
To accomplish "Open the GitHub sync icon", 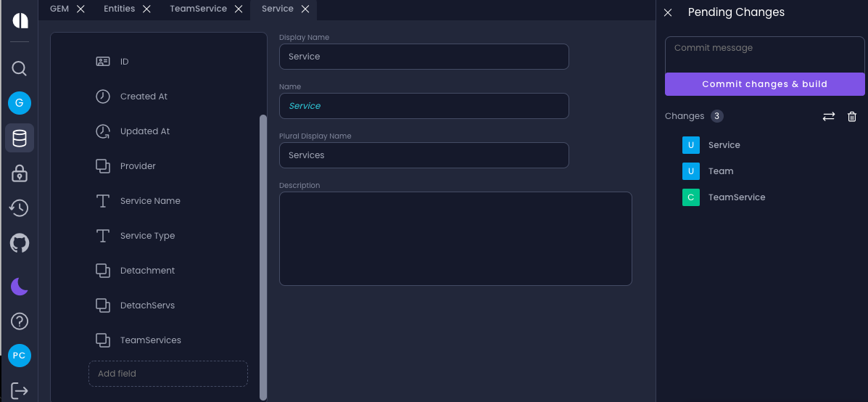I will (20, 243).
